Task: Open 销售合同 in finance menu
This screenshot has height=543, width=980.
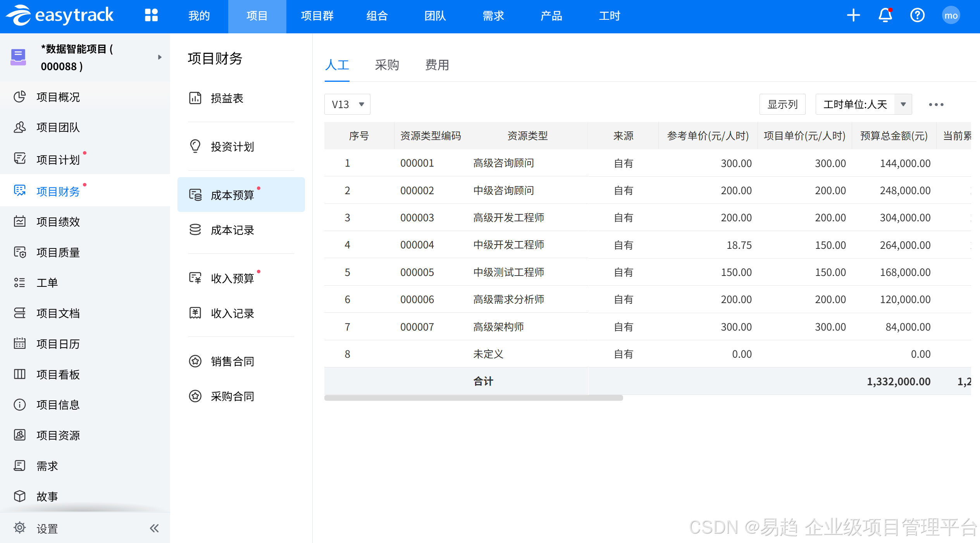Action: pos(232,362)
